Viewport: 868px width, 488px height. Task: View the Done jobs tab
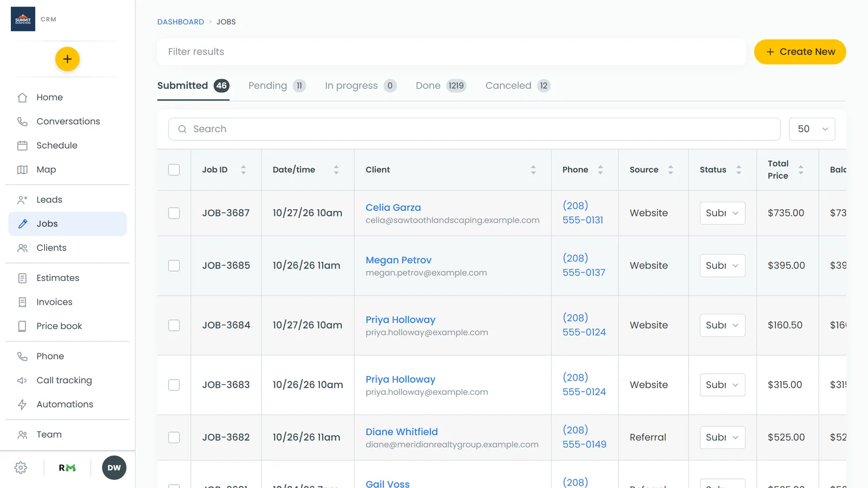click(x=441, y=86)
